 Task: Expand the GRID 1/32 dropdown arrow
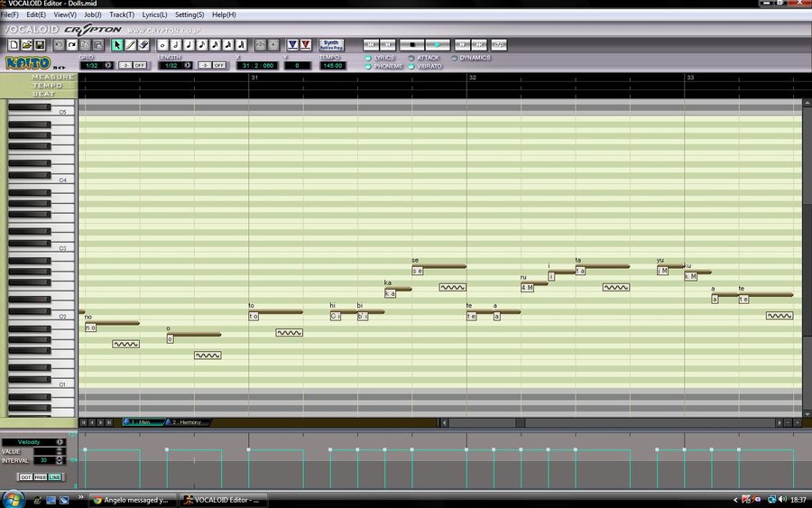coord(107,65)
